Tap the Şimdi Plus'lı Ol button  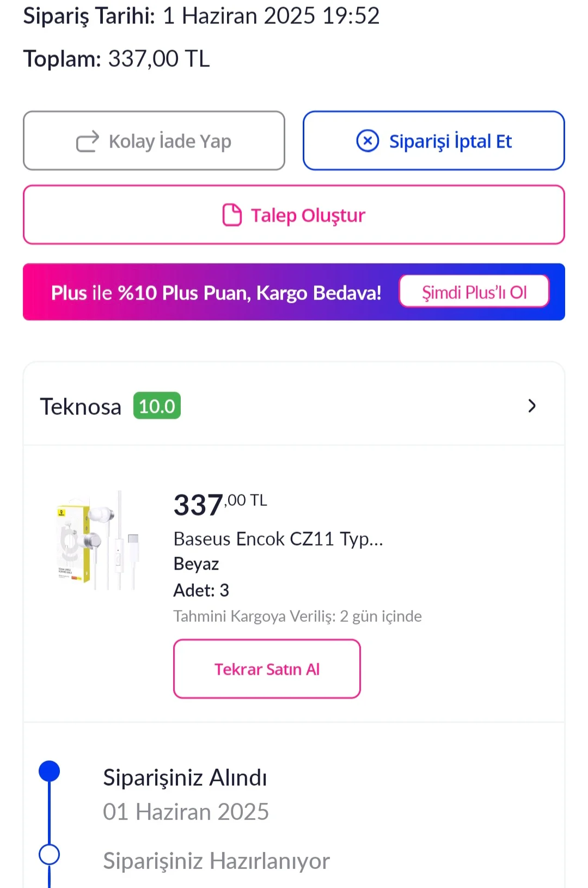coord(474,292)
